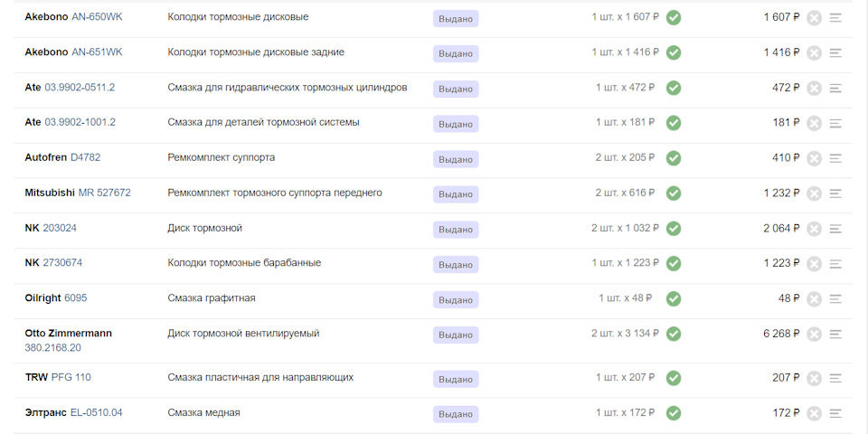Image resolution: width=868 pixels, height=434 pixels.
Task: Open part number link 03.9902-1001.2
Action: click(x=80, y=122)
